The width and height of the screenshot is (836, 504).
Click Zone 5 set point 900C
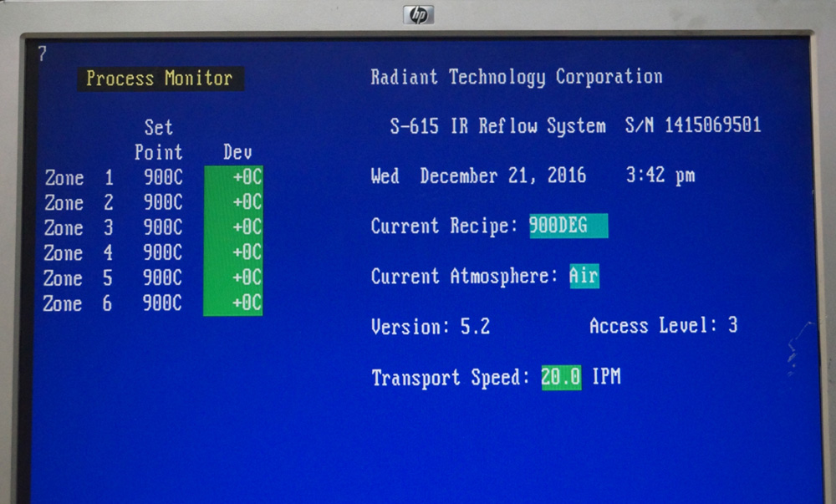click(162, 277)
